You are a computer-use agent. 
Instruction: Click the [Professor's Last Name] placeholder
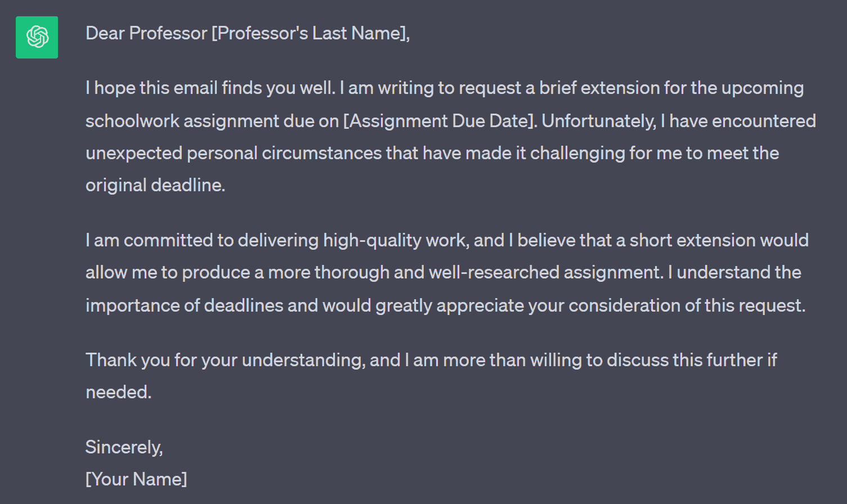310,33
